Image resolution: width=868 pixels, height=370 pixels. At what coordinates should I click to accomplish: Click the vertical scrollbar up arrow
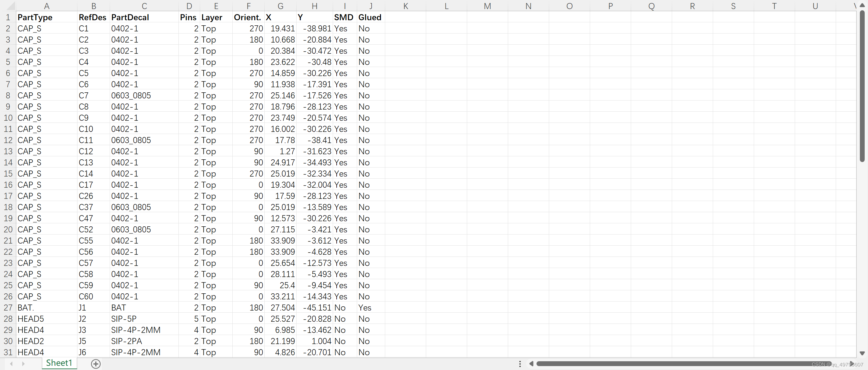[x=862, y=5]
